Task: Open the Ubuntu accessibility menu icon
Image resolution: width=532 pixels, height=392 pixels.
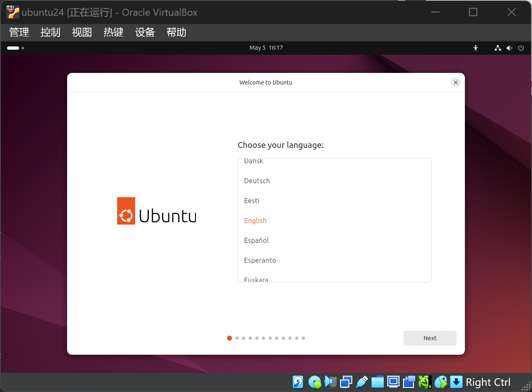Action: 476,48
